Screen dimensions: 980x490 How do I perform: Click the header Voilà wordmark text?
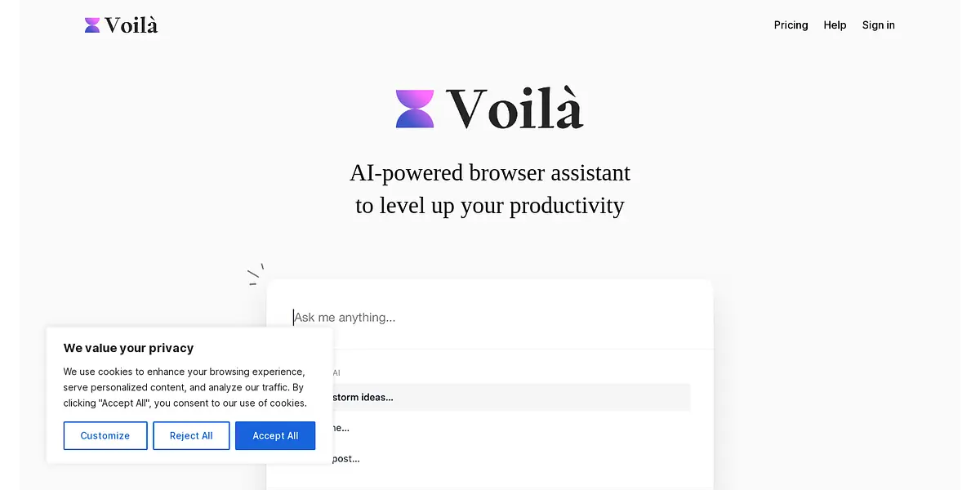coord(131,25)
